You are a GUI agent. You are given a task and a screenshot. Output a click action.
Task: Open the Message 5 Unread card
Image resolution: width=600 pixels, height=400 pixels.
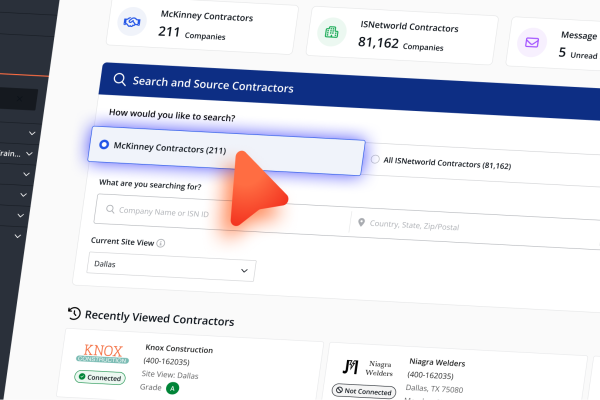tap(553, 43)
